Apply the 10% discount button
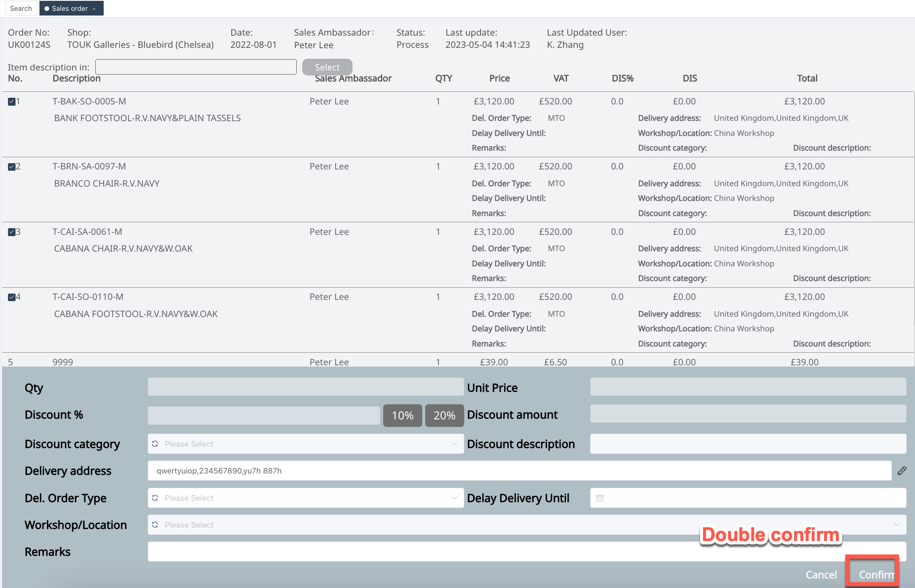915x588 pixels. pos(403,415)
